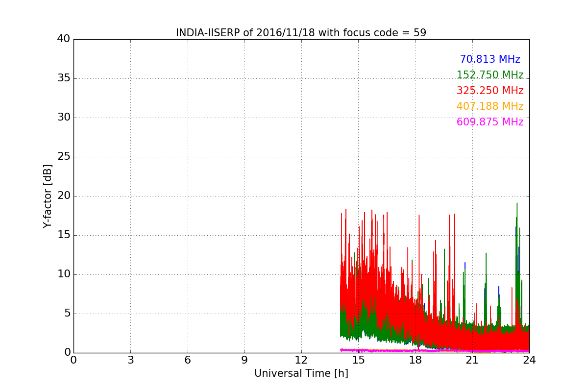The image size is (588, 392).
Task: Select the 70.813 MHz legend label
Action: [490, 59]
